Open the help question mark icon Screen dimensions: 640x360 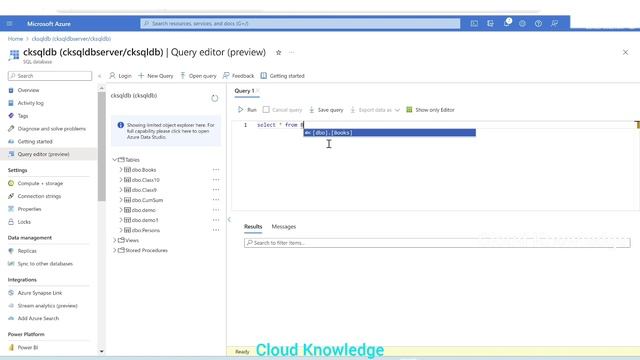coord(538,24)
